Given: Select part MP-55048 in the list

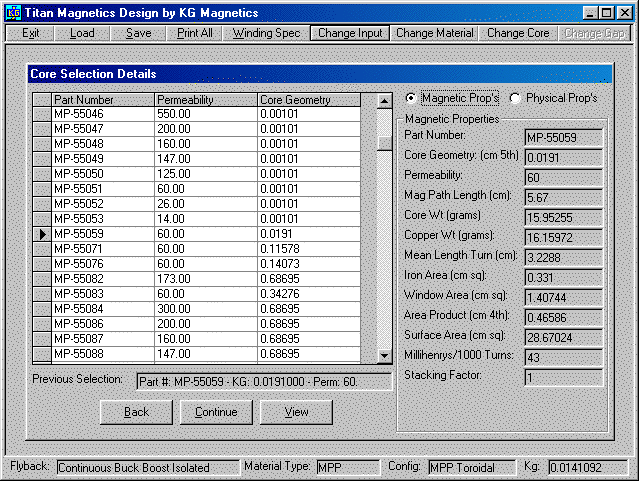Looking at the screenshot, I should (196, 144).
